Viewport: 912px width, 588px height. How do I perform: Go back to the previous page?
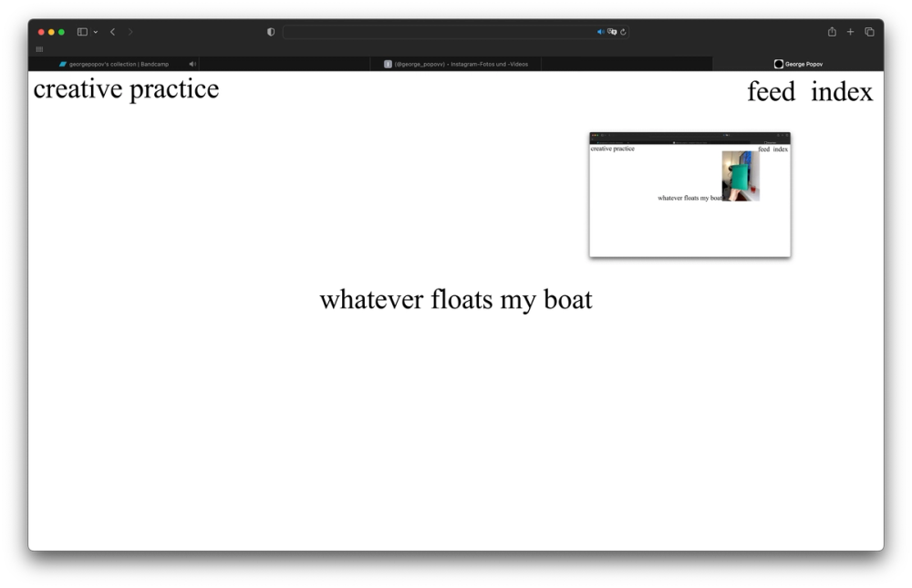click(x=112, y=32)
